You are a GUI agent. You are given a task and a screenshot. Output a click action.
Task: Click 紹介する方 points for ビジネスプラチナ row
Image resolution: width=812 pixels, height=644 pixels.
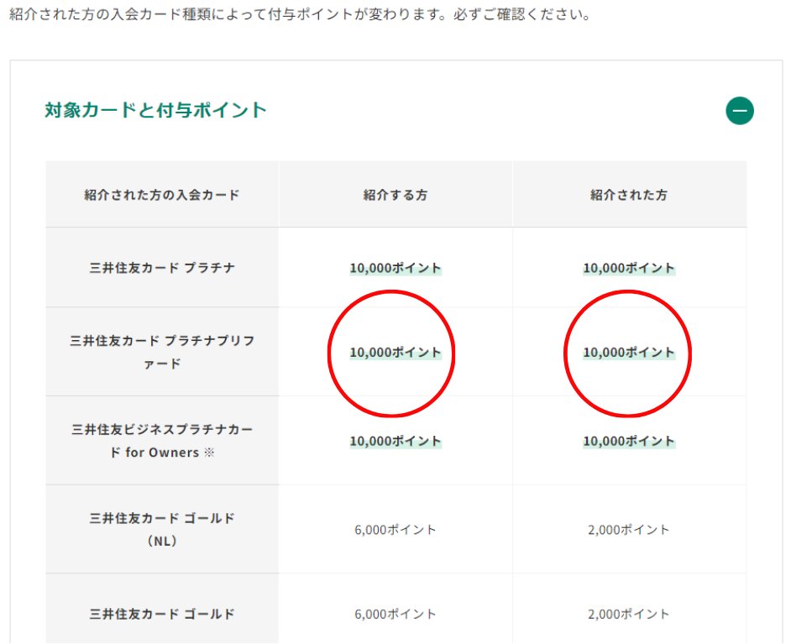coord(396,441)
